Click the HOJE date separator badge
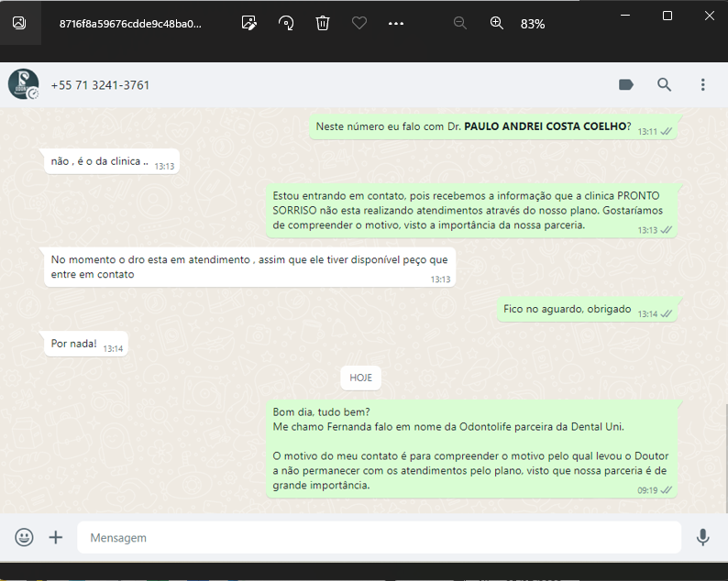The height and width of the screenshot is (581, 728). point(360,378)
